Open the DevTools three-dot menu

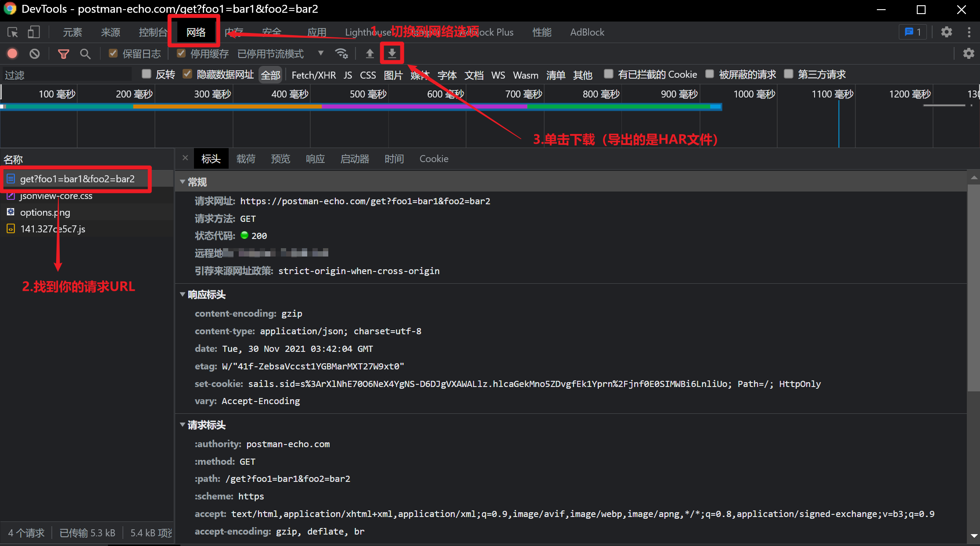click(969, 32)
